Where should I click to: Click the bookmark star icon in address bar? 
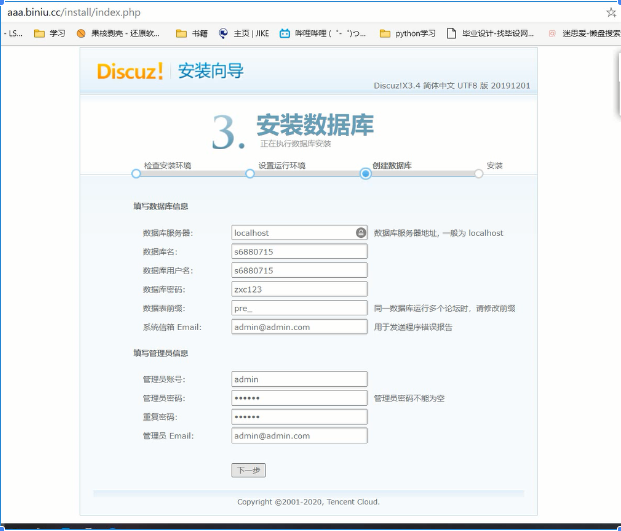click(x=611, y=13)
